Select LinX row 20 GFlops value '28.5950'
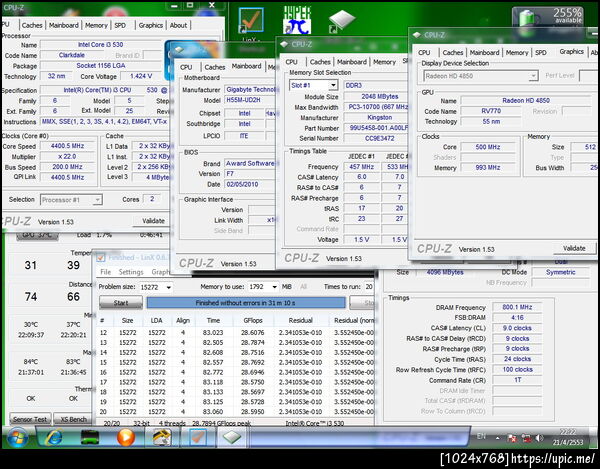Image resolution: width=600 pixels, height=469 pixels. [253, 412]
